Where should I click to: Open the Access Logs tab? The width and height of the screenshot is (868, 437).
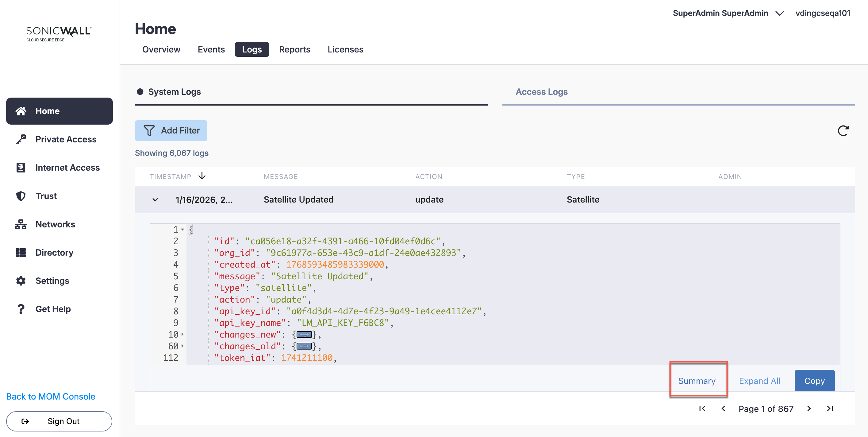click(541, 92)
